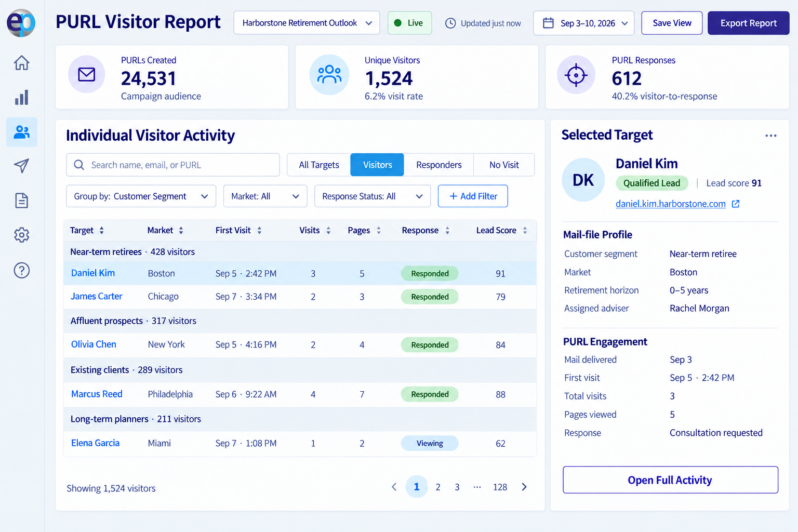The width and height of the screenshot is (798, 532).
Task: Open the Home icon in sidebar
Action: pos(21,63)
